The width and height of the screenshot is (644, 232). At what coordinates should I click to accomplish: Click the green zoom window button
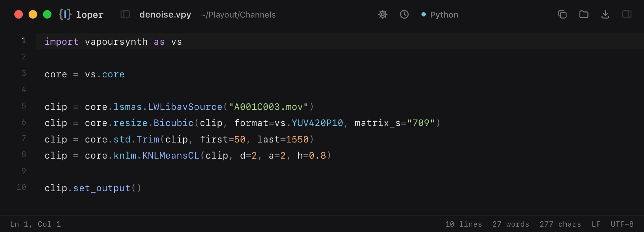point(47,14)
